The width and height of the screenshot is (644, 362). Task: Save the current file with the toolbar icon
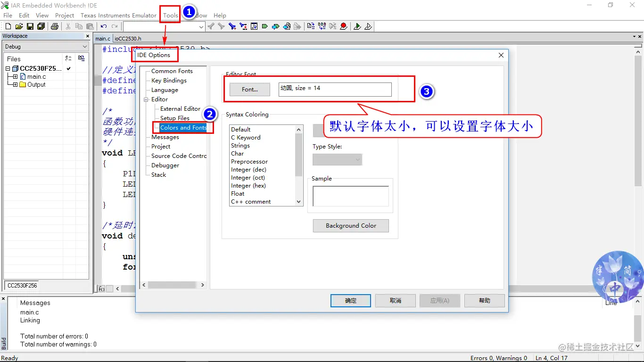[x=30, y=26]
